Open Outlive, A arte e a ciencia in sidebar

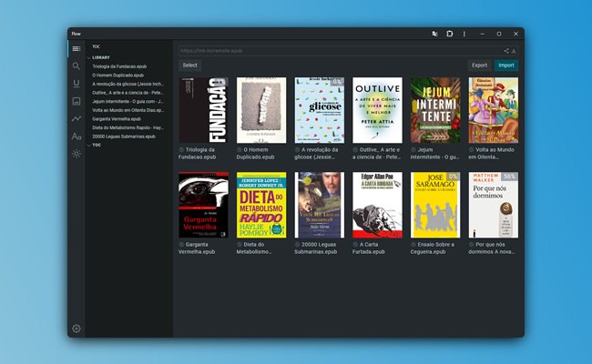pyautogui.click(x=128, y=93)
